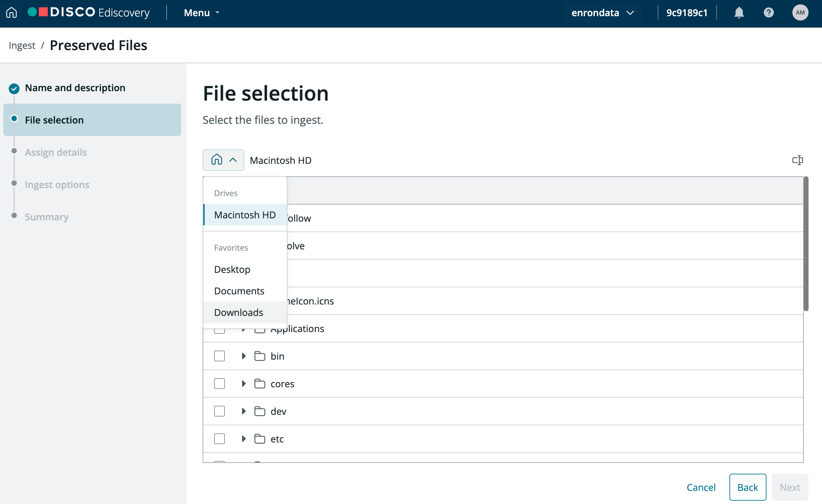Check the dev folder checkbox

click(219, 411)
